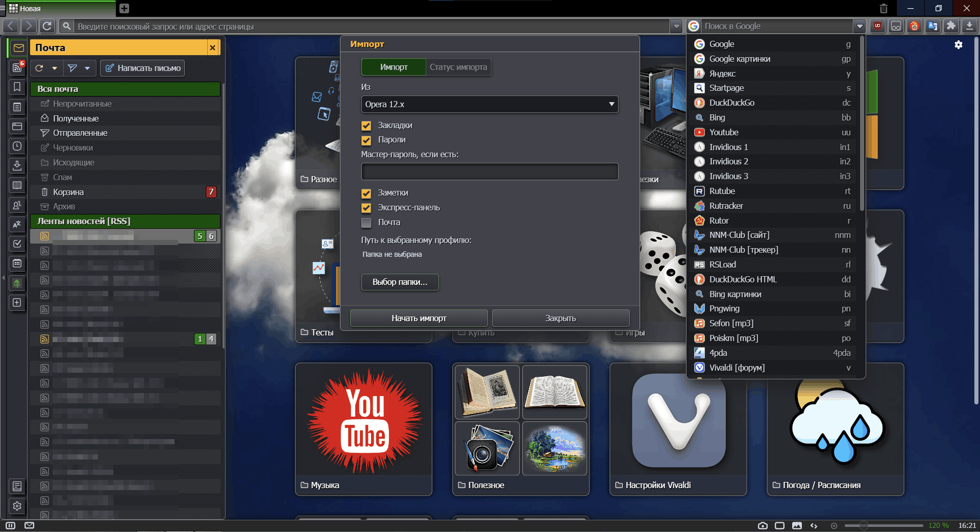The image size is (980, 532).
Task: Uncheck the Пароли checkbox
Action: 366,140
